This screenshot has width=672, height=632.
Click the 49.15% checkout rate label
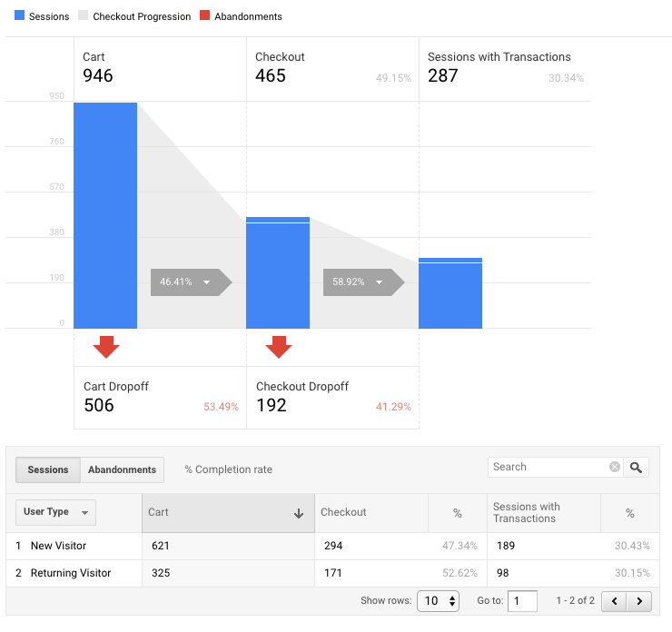393,78
